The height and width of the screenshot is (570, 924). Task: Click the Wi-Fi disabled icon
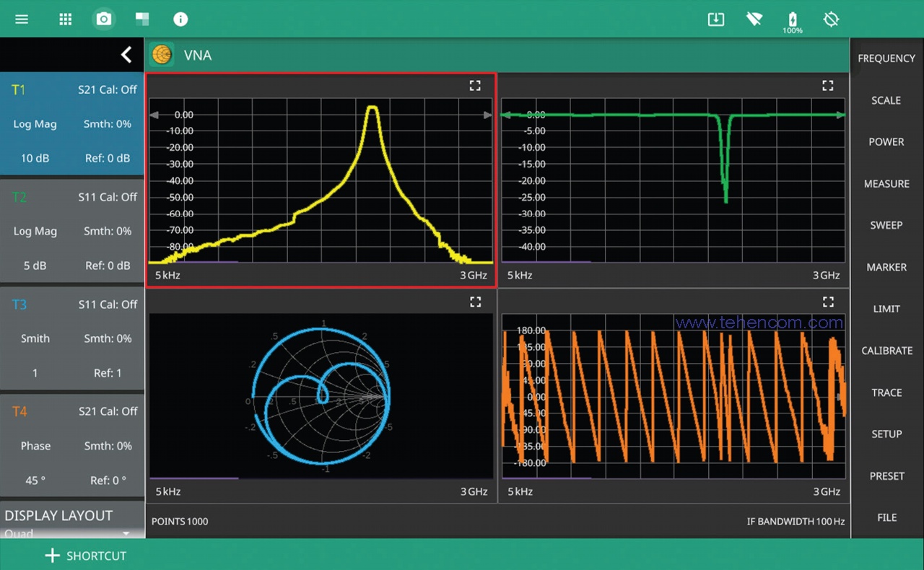(x=754, y=19)
